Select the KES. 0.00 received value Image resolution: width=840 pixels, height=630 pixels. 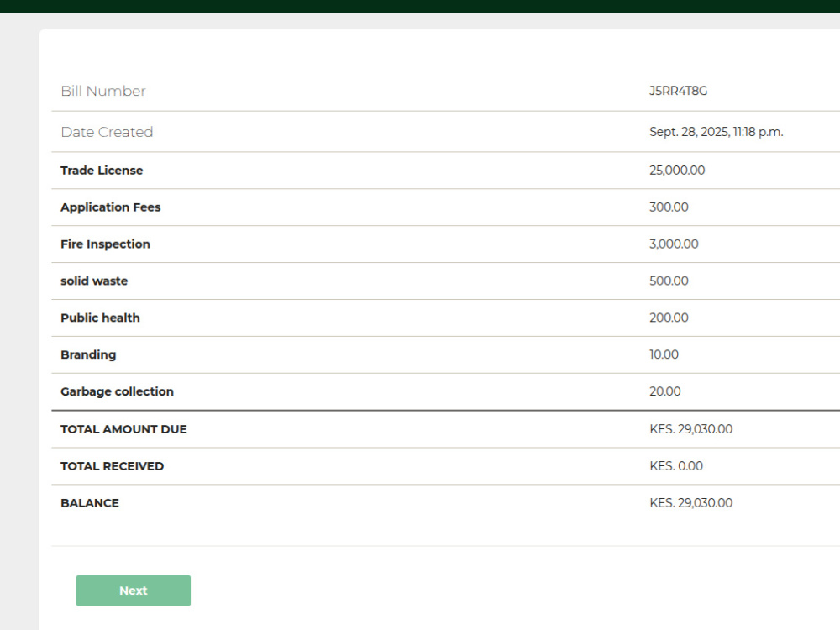click(676, 466)
